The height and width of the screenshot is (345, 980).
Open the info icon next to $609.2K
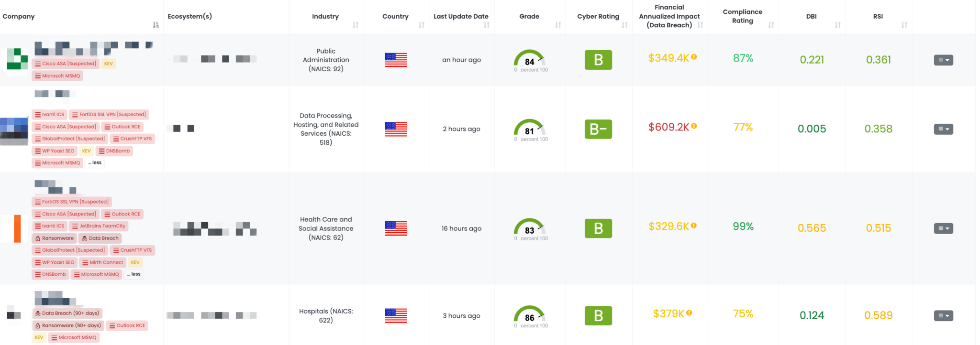point(694,126)
